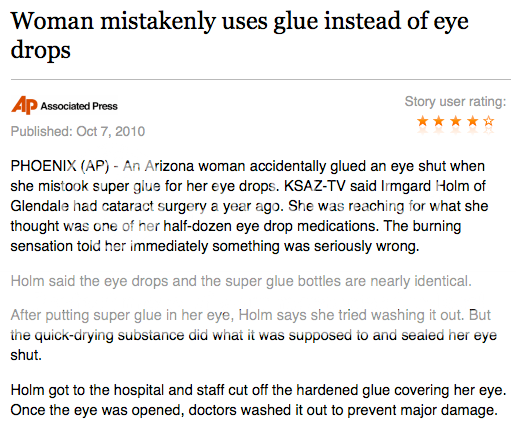Click the 'Associated Press' text label
The image size is (516, 432).
pyautogui.click(x=79, y=106)
